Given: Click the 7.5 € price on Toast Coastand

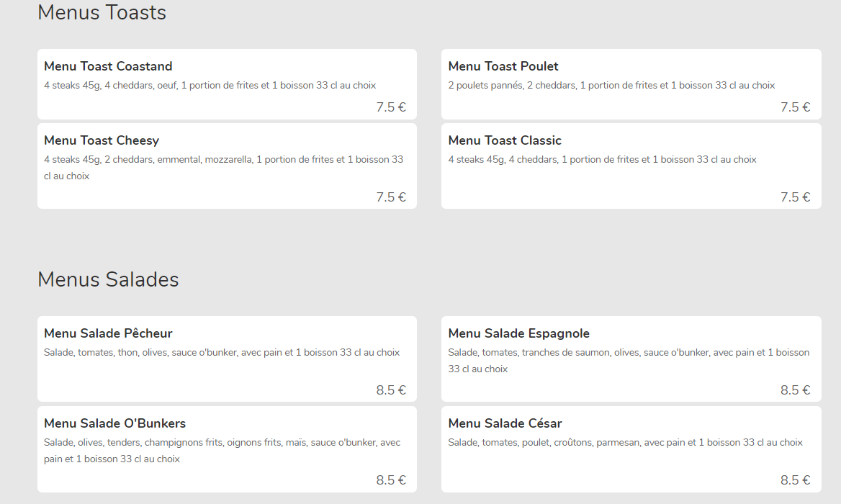Looking at the screenshot, I should pyautogui.click(x=391, y=107).
